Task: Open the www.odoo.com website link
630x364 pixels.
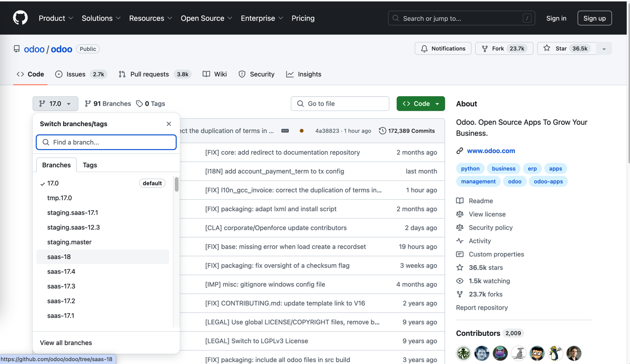Action: [491, 150]
